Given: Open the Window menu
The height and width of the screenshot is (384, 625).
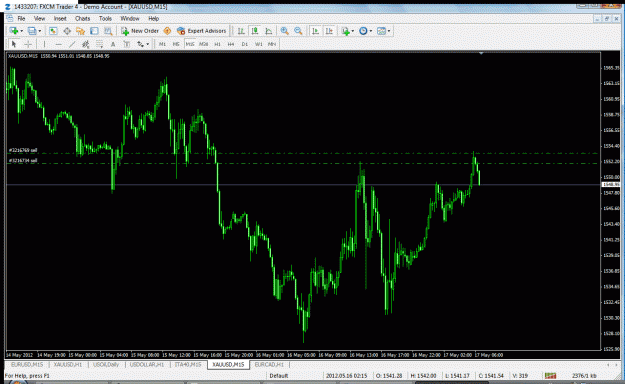Looking at the screenshot, I should click(130, 18).
